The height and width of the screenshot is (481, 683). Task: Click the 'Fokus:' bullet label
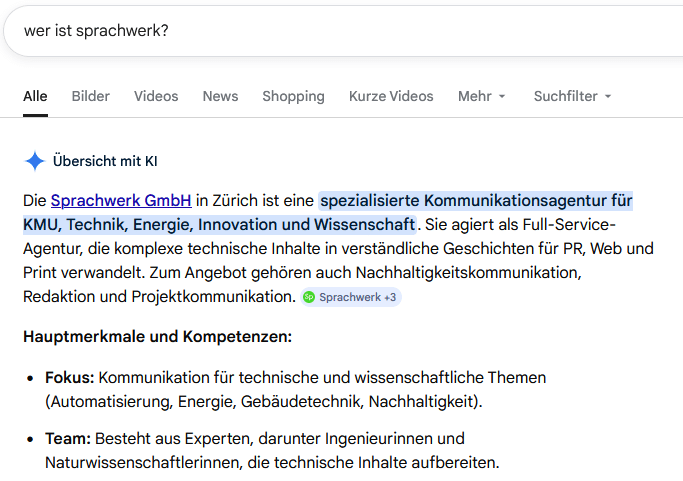click(x=70, y=377)
